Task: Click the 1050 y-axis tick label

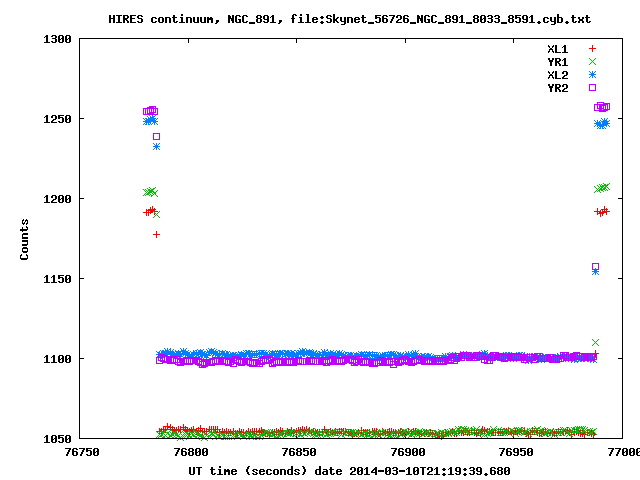Action: point(57,439)
